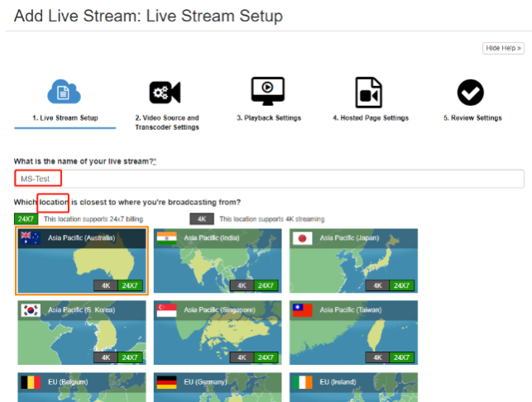Image resolution: width=532 pixels, height=402 pixels.
Task: Click the live stream name text field
Action: pos(269,179)
